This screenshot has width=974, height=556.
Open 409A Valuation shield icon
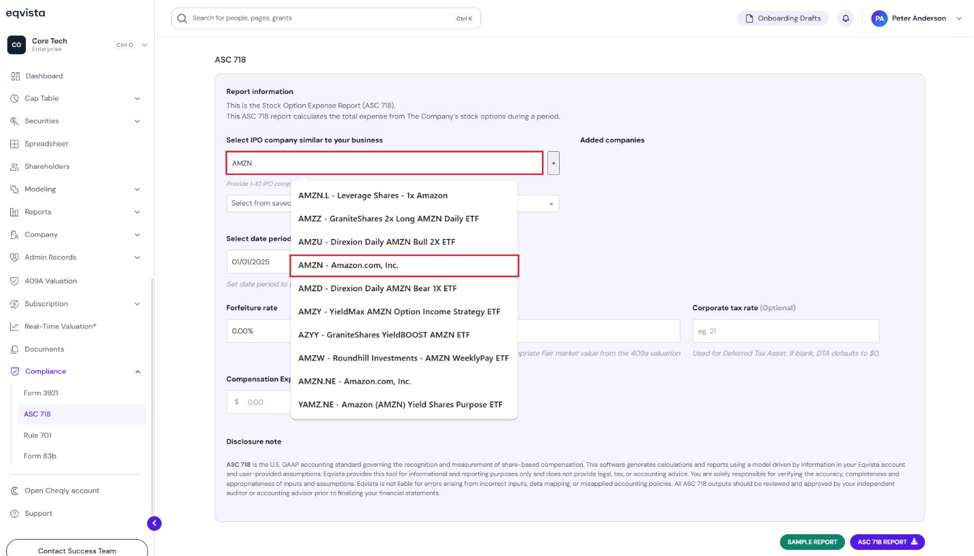(14, 281)
